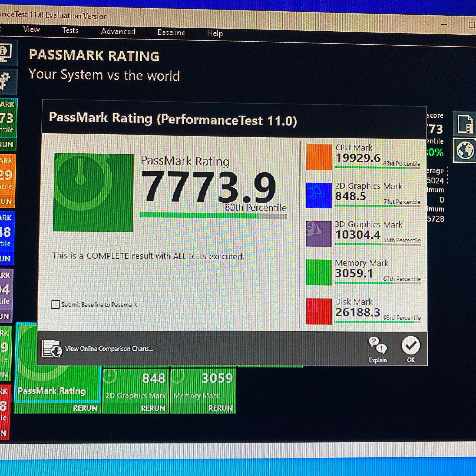Click the orange CPU Mark icon
Image resolution: width=476 pixels, height=476 pixels.
(319, 157)
